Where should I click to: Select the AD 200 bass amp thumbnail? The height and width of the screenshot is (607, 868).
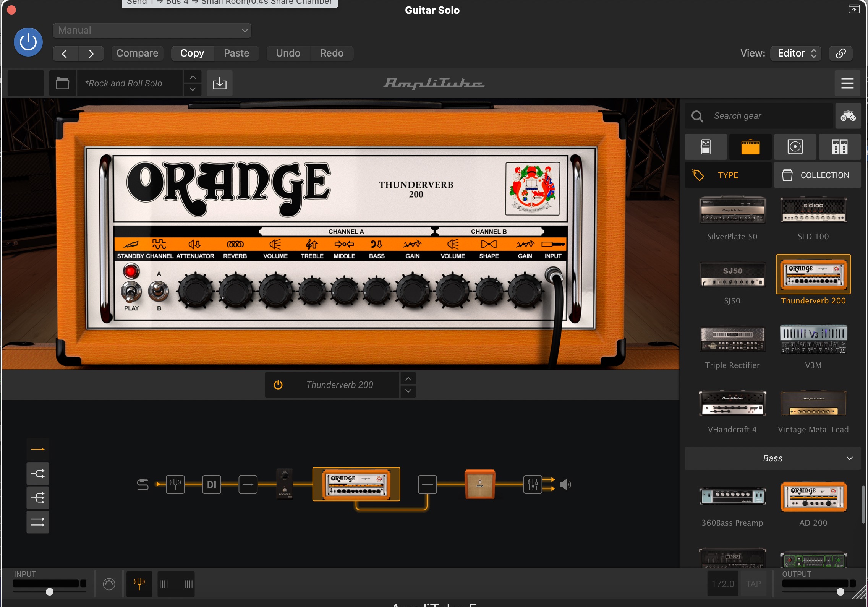[x=813, y=497]
